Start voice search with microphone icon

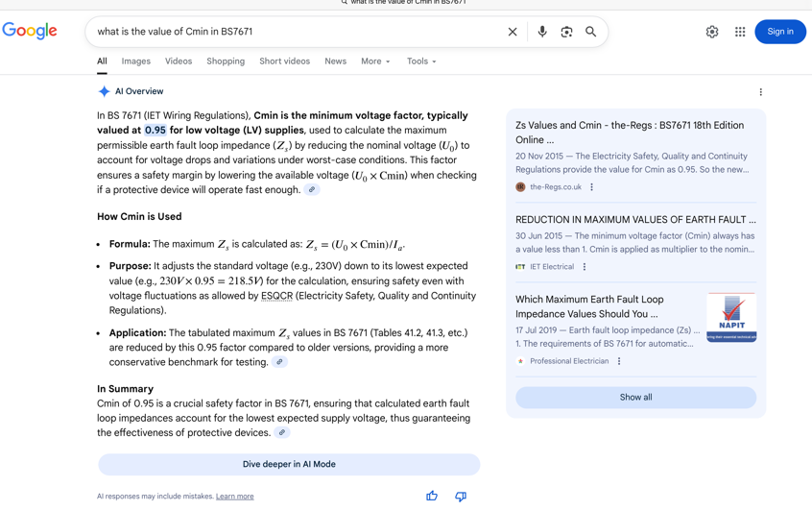click(542, 32)
